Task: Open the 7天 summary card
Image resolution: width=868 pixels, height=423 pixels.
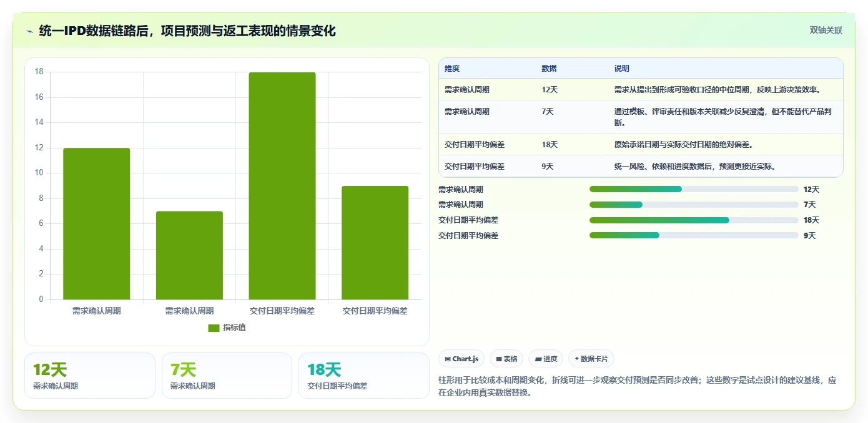Action: point(227,376)
